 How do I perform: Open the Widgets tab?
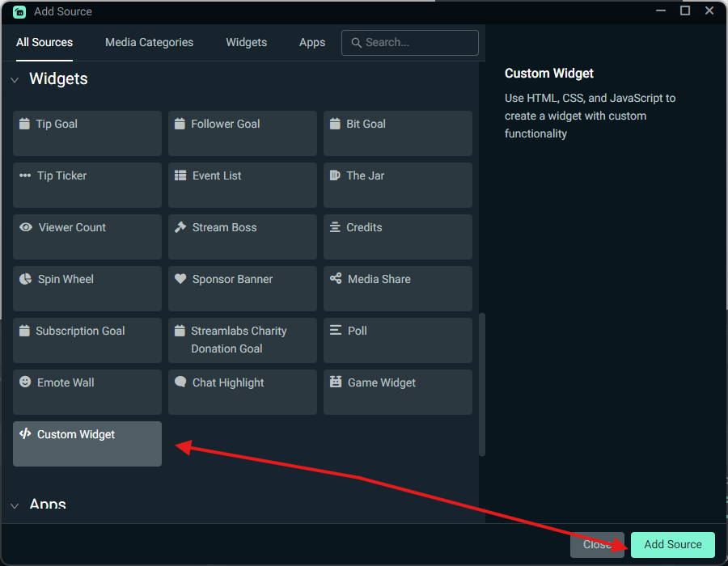[x=246, y=42]
